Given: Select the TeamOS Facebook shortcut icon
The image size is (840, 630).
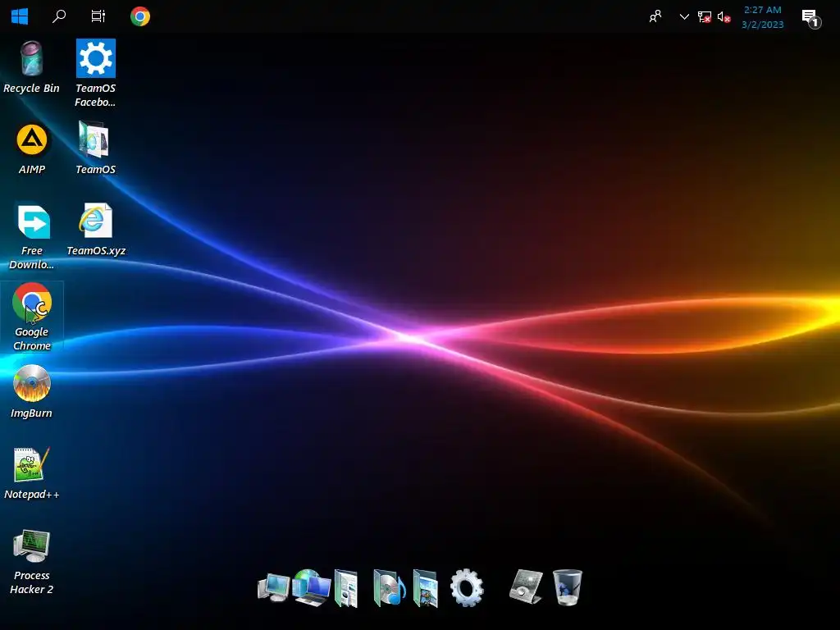Looking at the screenshot, I should coord(95,73).
